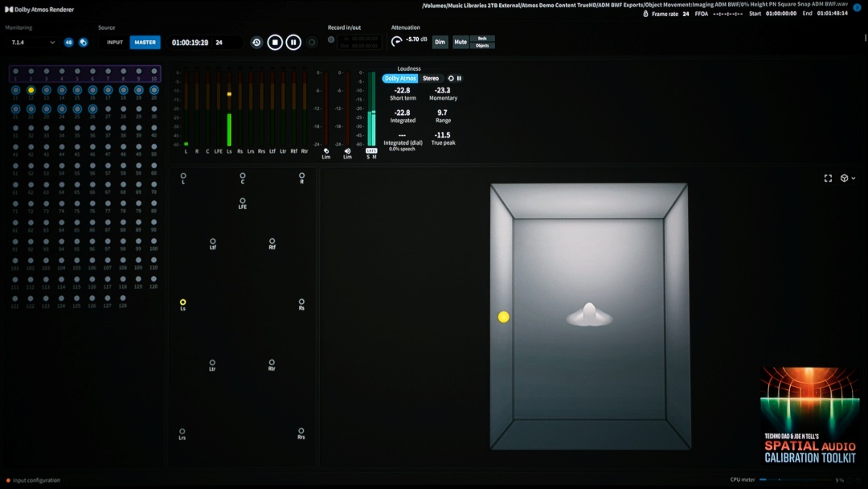Viewport: 868px width, 489px height.
Task: Toggle the active yellow object 12
Action: (x=31, y=90)
